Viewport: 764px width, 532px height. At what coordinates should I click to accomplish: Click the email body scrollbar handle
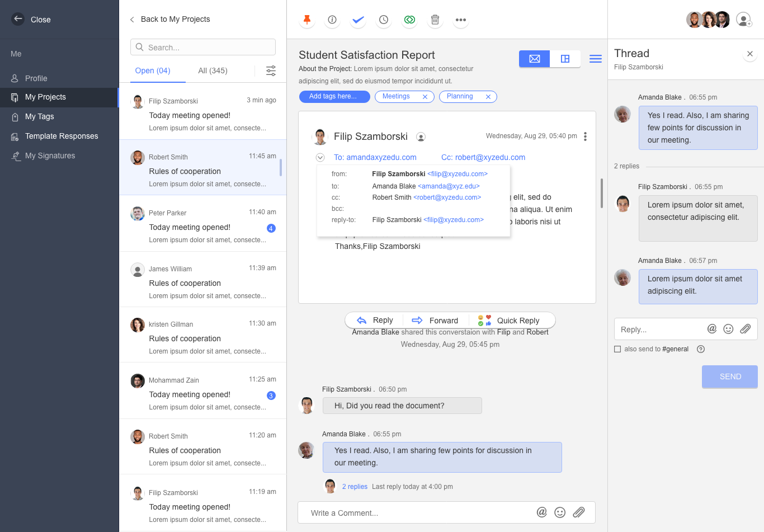[x=602, y=193]
